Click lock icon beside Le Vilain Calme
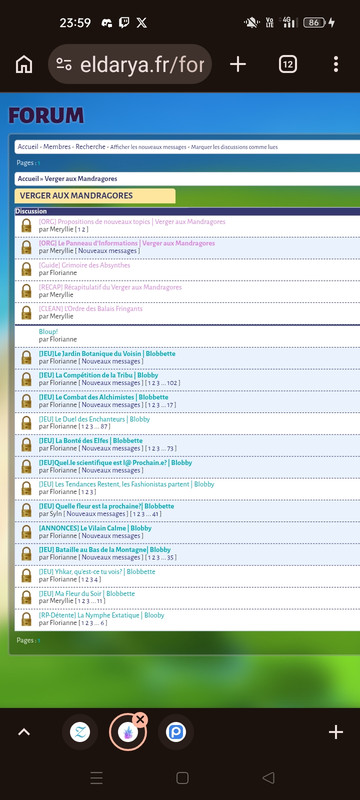This screenshot has height=800, width=360. [x=26, y=532]
